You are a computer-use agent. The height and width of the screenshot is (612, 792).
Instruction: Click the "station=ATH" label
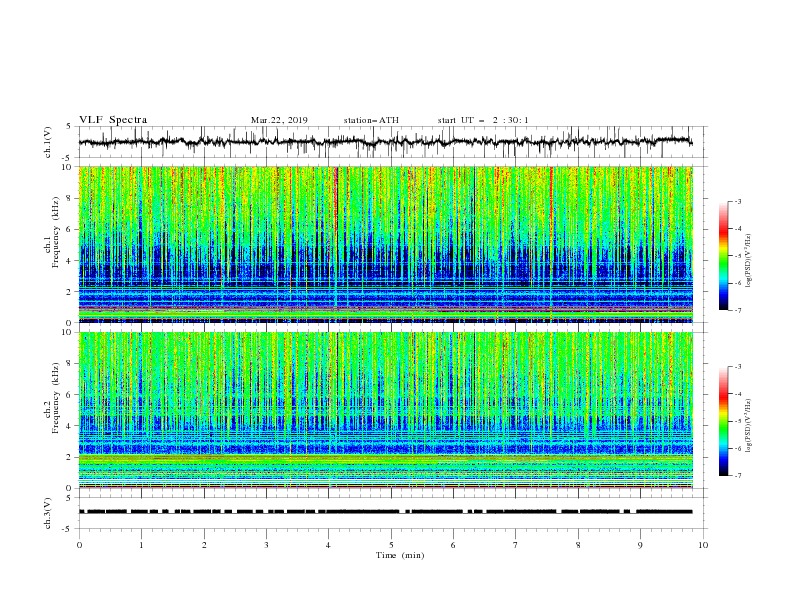(x=371, y=120)
